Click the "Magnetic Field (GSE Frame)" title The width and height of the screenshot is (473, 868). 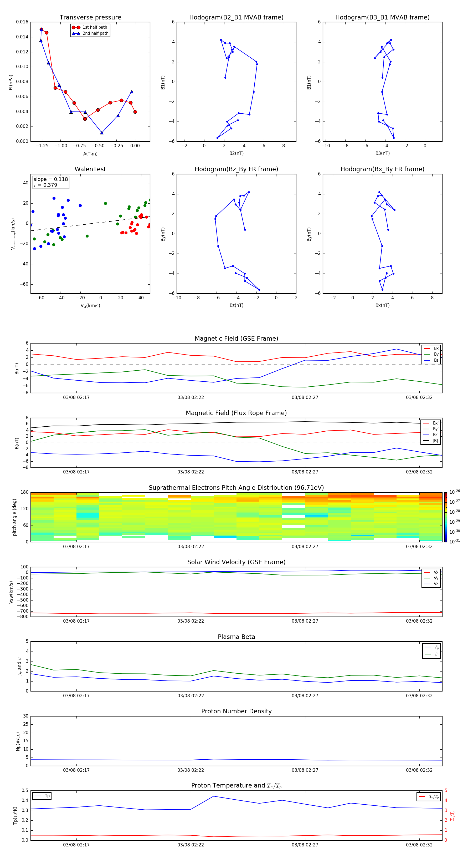[236, 339]
